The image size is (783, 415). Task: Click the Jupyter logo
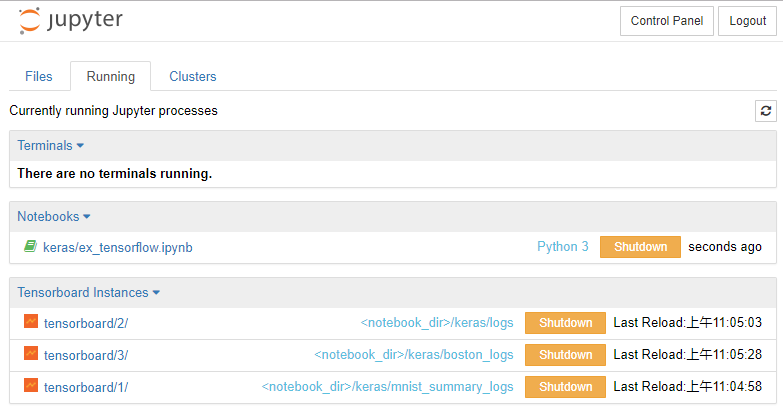point(70,21)
